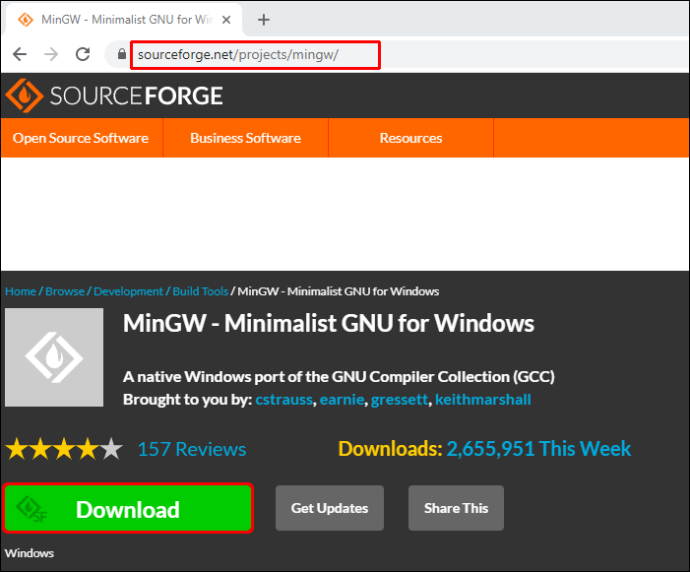
Task: Click the MinGW project icon thumbnail
Action: click(x=54, y=357)
